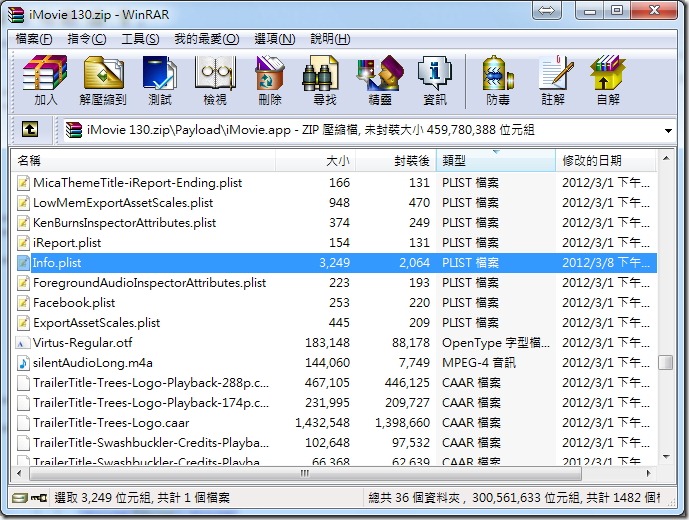
Task: Sort by the 大小 column header
Action: (x=315, y=161)
